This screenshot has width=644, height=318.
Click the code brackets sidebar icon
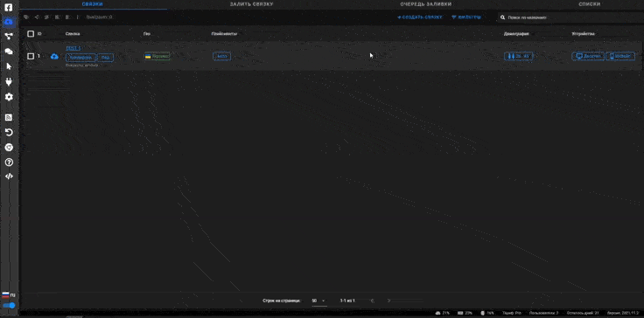(9, 176)
